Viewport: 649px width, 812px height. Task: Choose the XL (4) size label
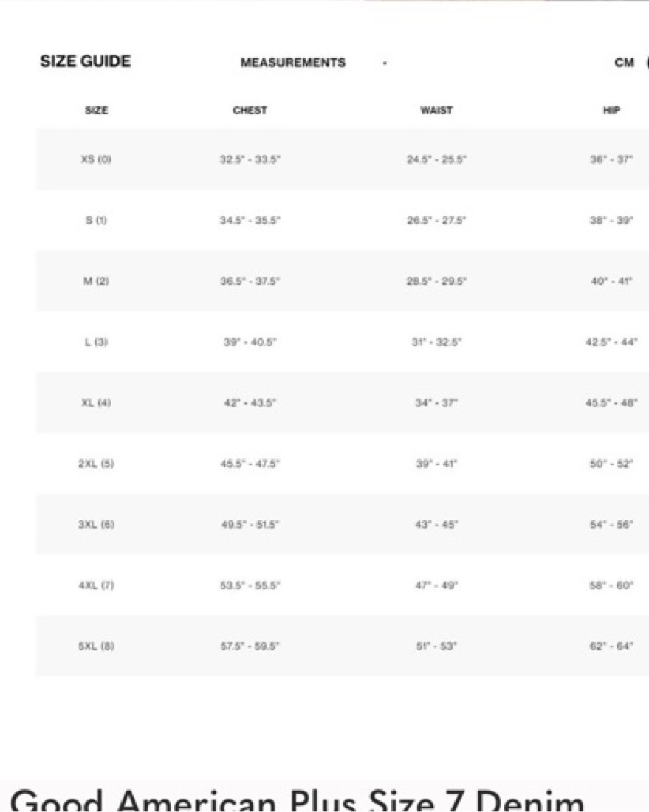(96, 403)
